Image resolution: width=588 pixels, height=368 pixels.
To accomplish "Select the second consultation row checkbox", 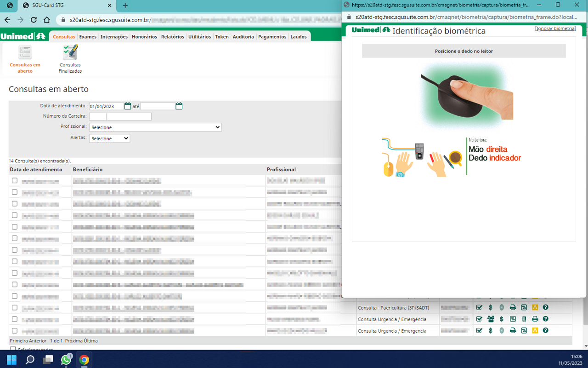I will 15,192.
